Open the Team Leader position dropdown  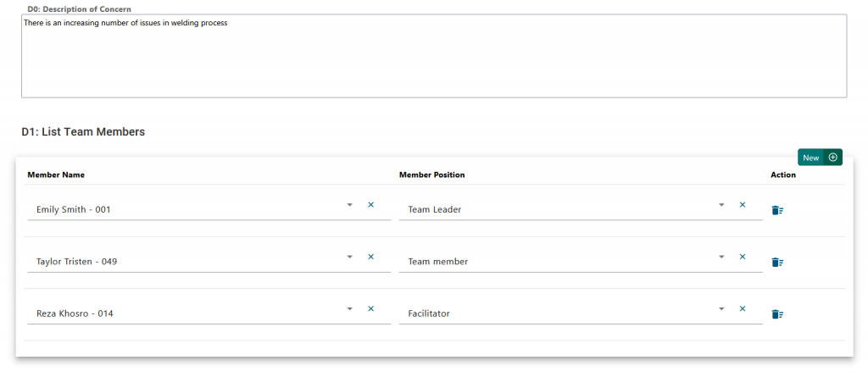point(721,205)
